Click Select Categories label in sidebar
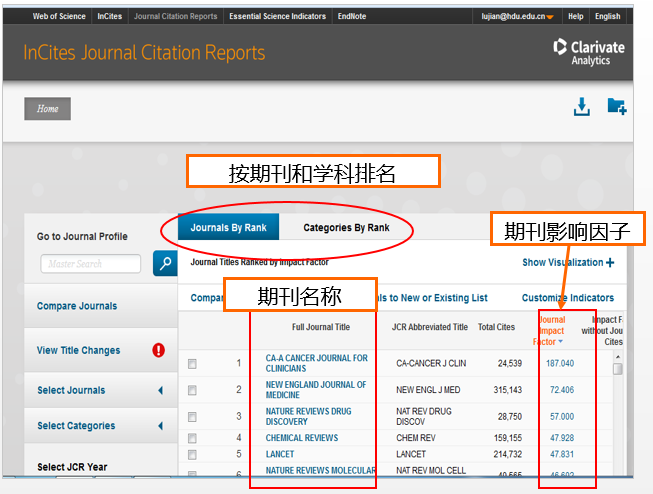 pos(76,426)
